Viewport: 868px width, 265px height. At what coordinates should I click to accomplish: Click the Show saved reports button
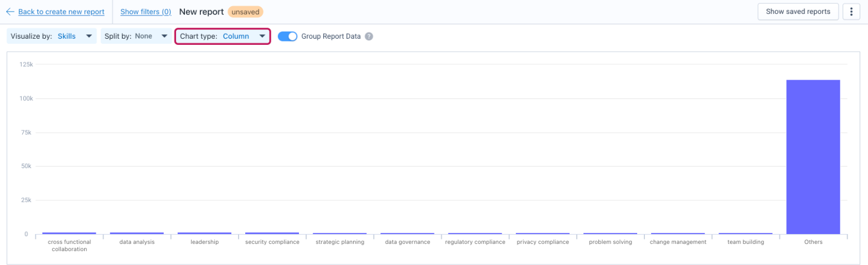click(x=798, y=12)
